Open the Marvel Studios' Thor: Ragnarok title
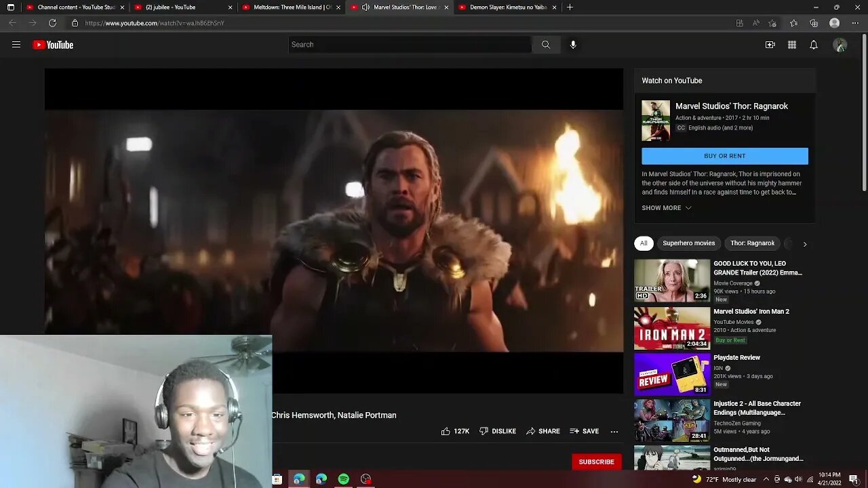The height and width of the screenshot is (488, 868). coord(732,106)
